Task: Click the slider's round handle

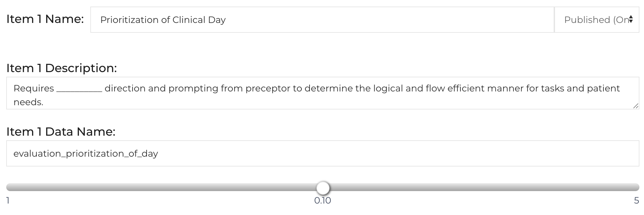Action: (323, 188)
